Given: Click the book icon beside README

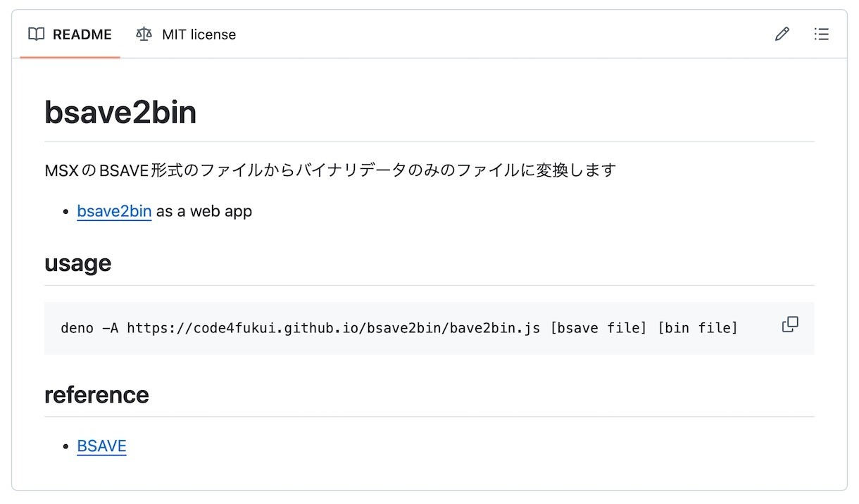Looking at the screenshot, I should point(36,34).
